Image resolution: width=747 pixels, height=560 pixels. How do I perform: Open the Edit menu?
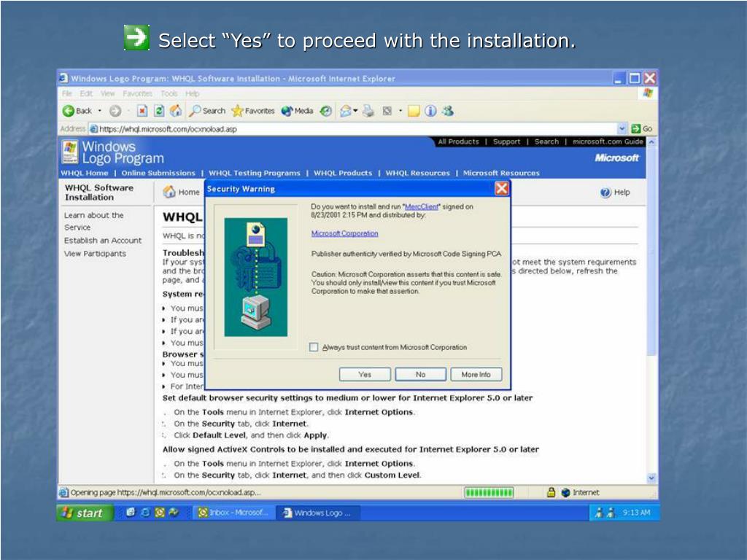pyautogui.click(x=86, y=93)
